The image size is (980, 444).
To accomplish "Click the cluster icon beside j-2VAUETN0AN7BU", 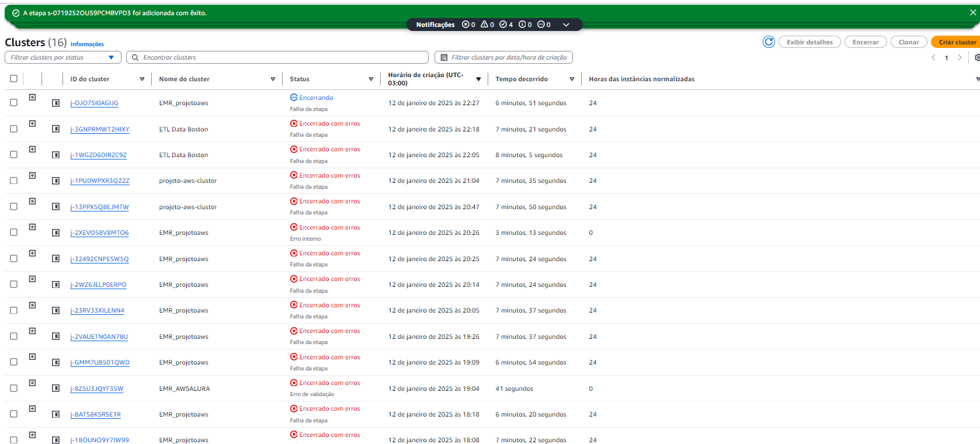I will (x=55, y=336).
